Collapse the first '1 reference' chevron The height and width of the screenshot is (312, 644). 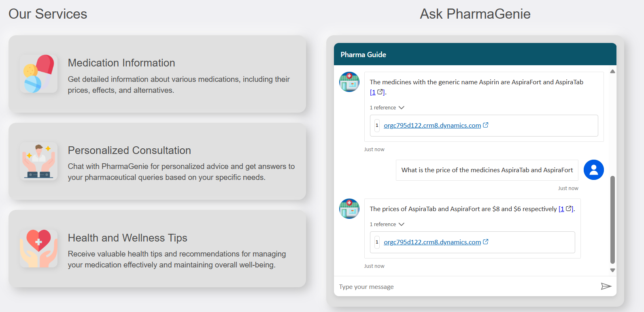coord(402,108)
